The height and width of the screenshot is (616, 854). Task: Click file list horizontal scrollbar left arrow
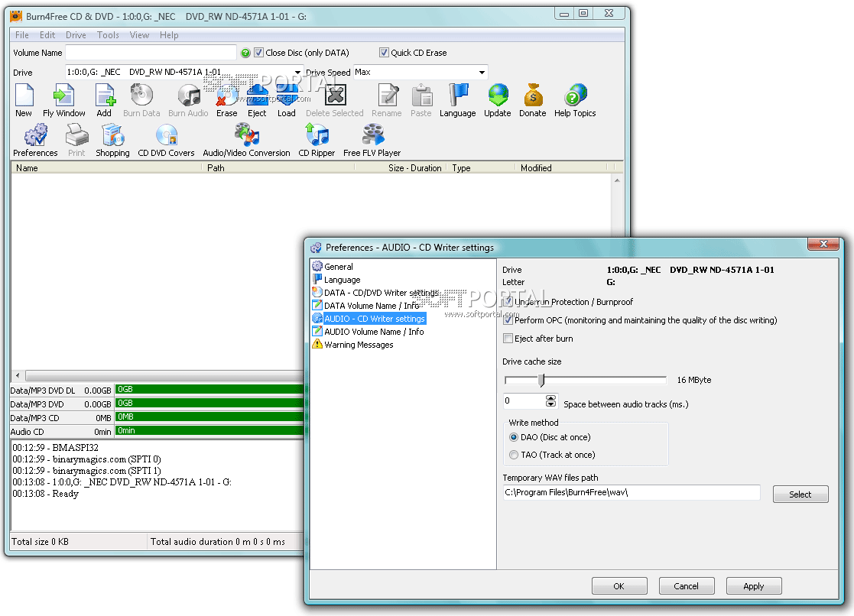point(18,375)
